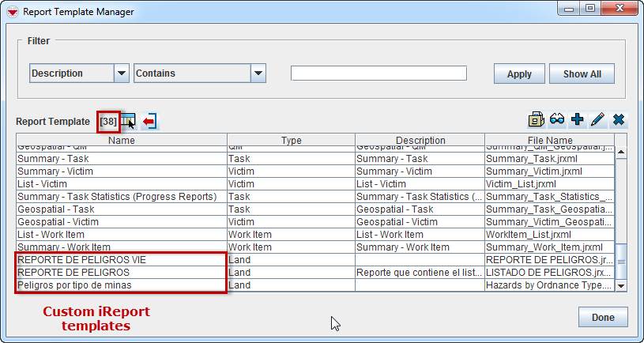
Task: Click the Show All button
Action: tap(582, 74)
